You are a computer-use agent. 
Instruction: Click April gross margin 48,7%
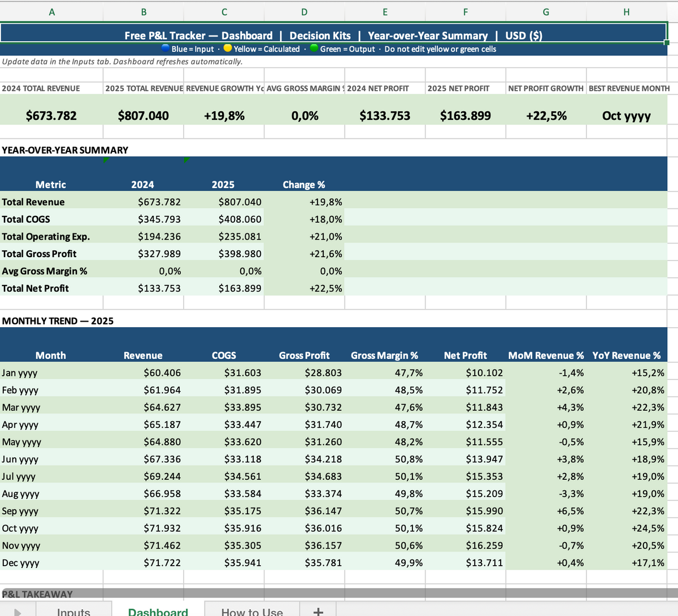(x=409, y=424)
